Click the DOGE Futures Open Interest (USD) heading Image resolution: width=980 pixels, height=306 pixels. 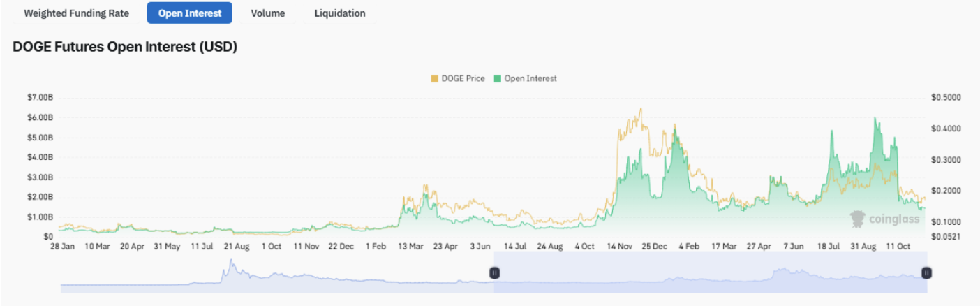pos(126,47)
